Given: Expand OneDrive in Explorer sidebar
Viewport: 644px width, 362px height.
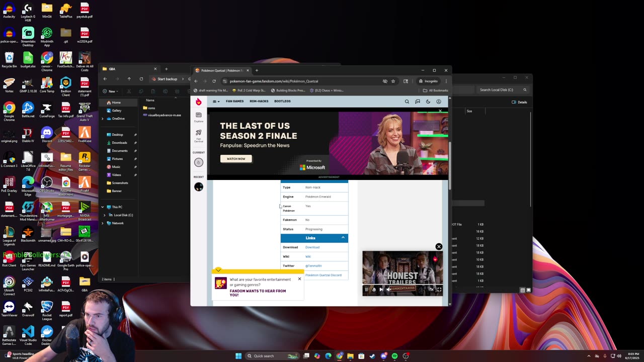Looking at the screenshot, I should (103, 119).
